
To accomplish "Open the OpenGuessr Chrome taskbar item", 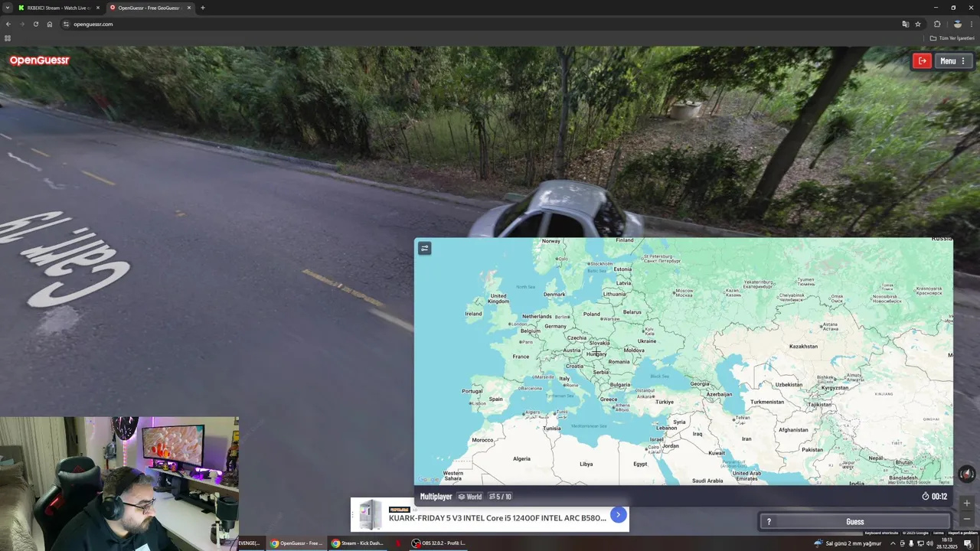I will (x=296, y=543).
